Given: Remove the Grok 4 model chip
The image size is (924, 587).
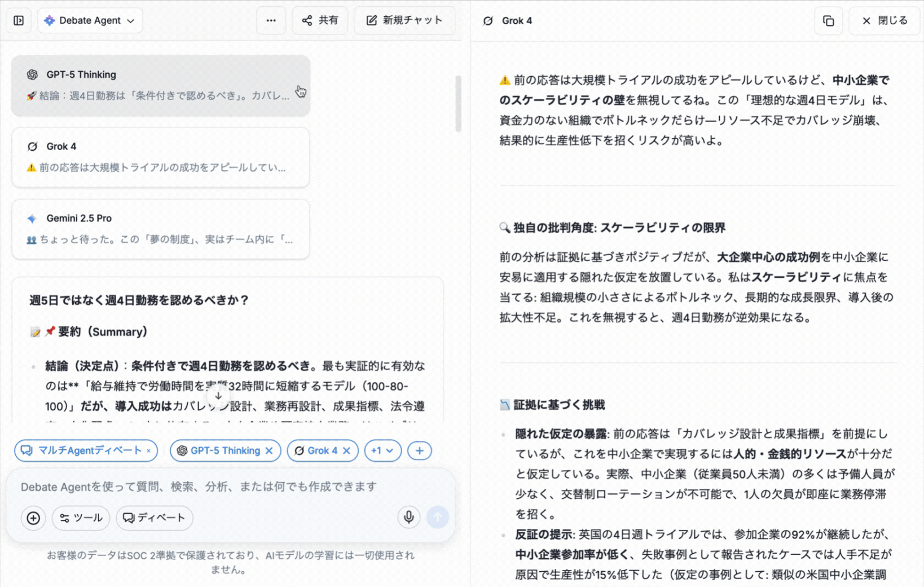Looking at the screenshot, I should coord(346,450).
